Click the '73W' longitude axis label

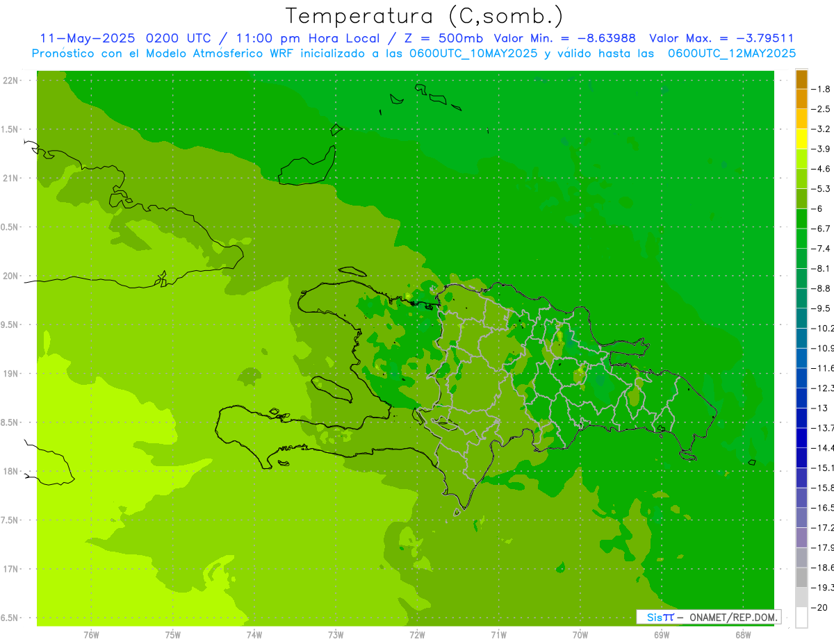(336, 635)
